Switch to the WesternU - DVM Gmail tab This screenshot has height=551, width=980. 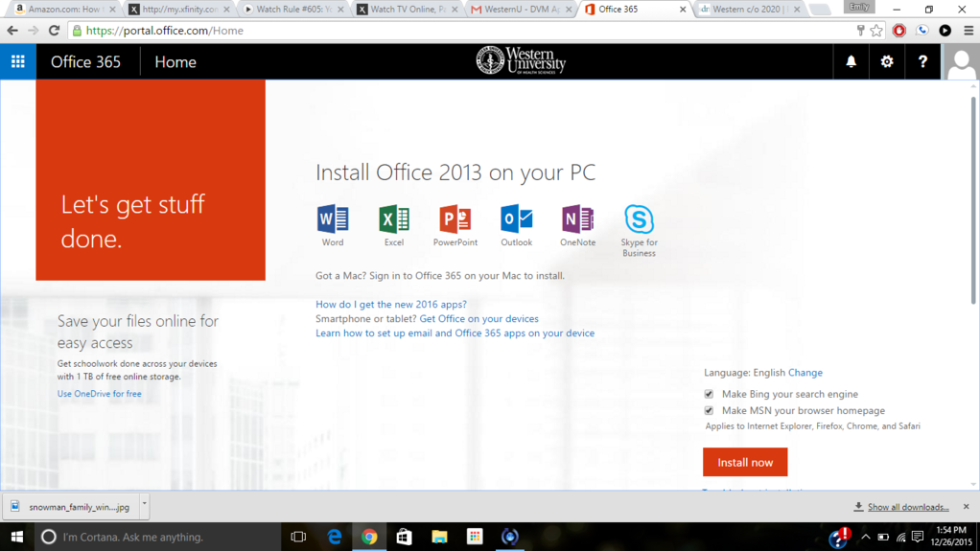coord(522,10)
